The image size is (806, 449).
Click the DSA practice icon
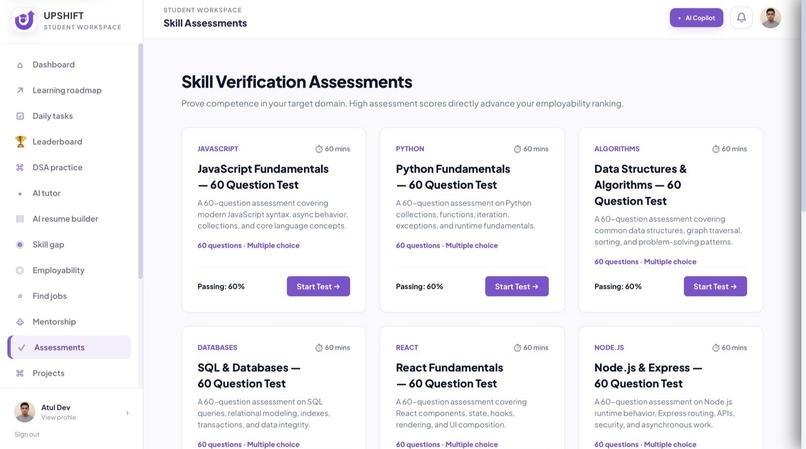pos(20,168)
